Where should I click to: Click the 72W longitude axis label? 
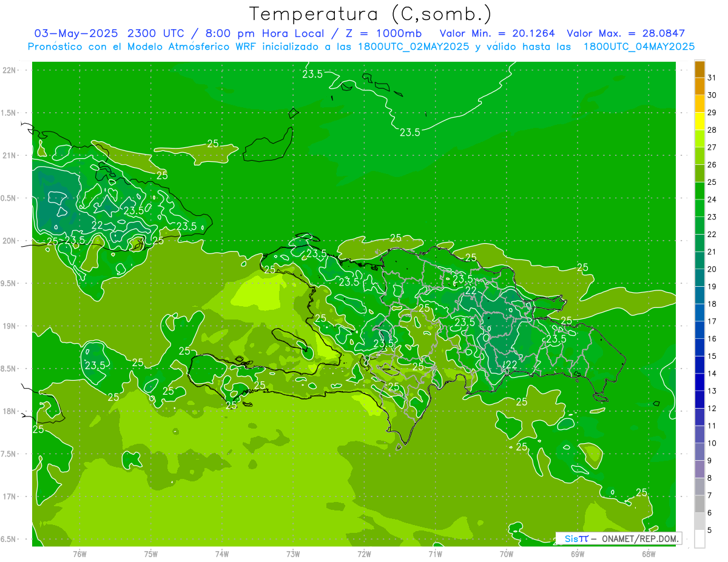[364, 554]
